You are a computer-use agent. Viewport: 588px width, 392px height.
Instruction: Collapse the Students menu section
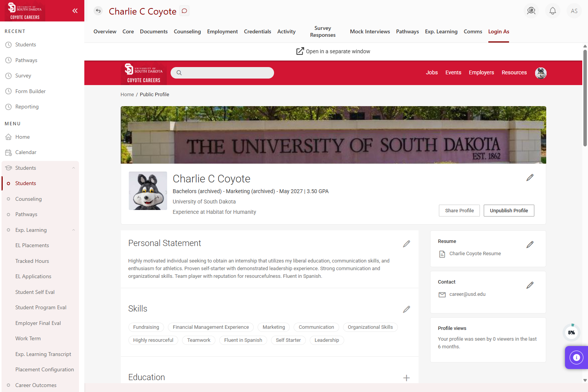tap(73, 168)
